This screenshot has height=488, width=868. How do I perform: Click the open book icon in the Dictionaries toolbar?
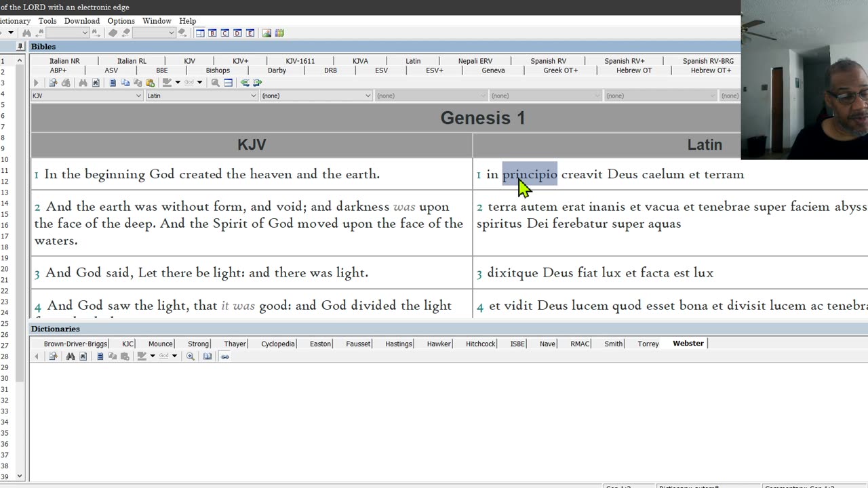[x=207, y=357]
